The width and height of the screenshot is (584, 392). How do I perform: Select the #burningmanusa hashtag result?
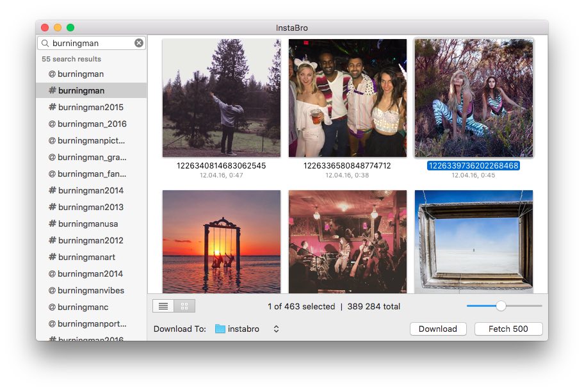pos(92,224)
